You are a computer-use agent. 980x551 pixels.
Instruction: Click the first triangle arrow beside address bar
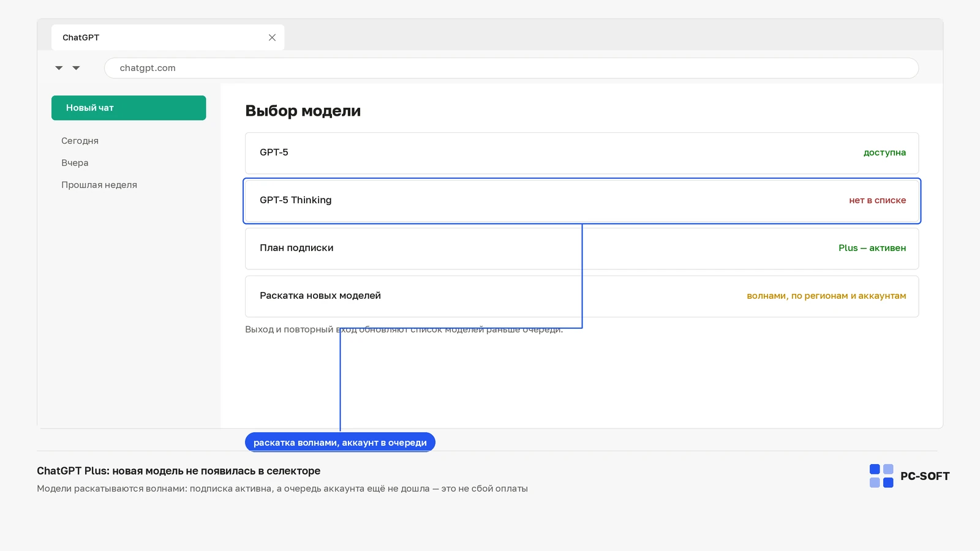click(59, 68)
